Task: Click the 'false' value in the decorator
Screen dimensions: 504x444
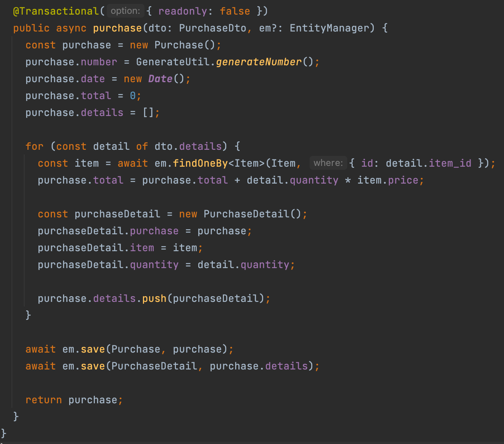Action: 235,11
